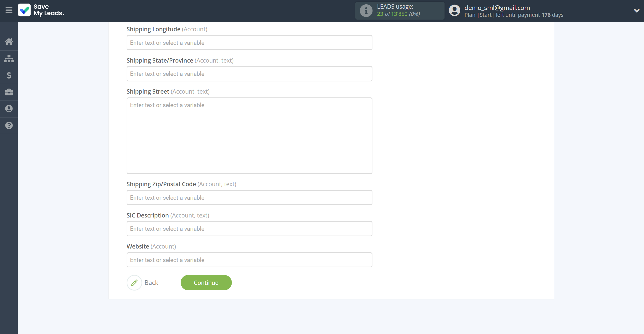Click the demo_sml@gmail.com account email

point(497,8)
